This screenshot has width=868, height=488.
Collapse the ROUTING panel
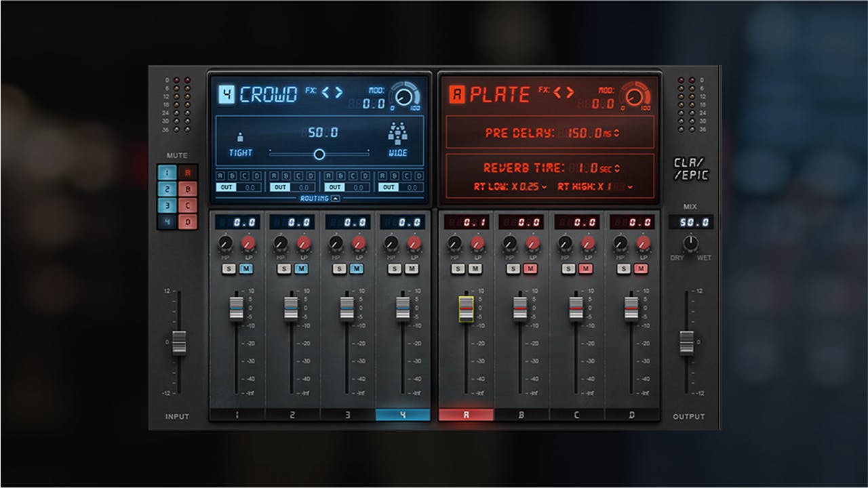tap(335, 199)
